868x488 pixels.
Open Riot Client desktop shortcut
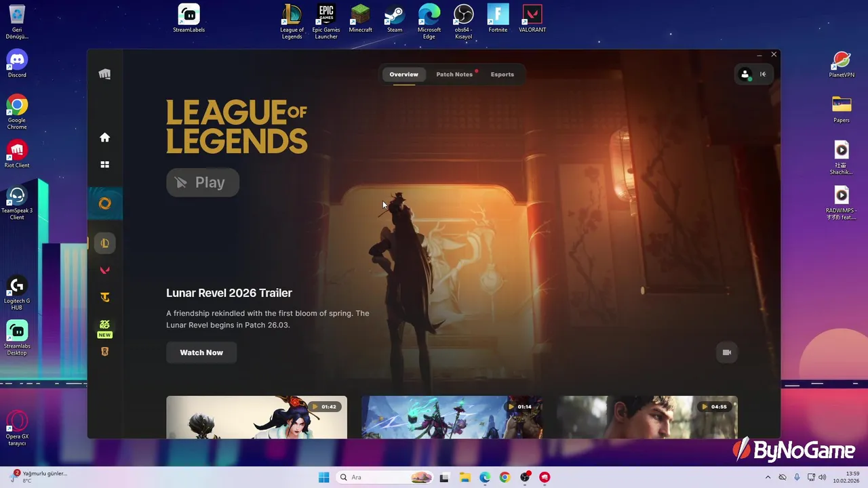tap(17, 154)
